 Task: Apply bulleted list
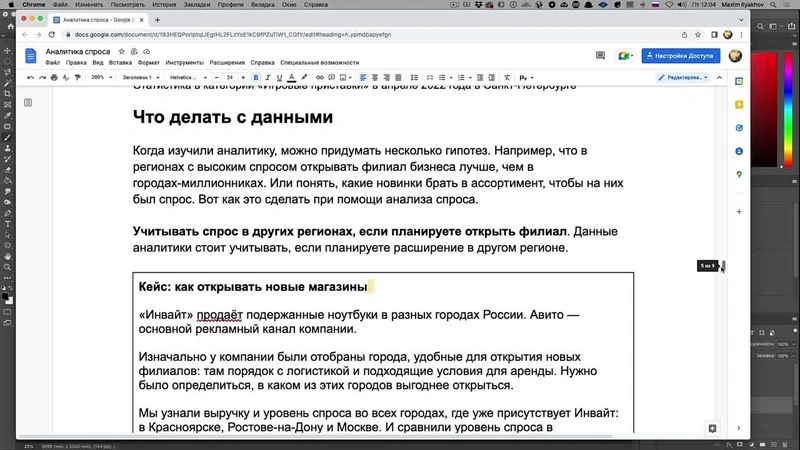click(x=442, y=78)
